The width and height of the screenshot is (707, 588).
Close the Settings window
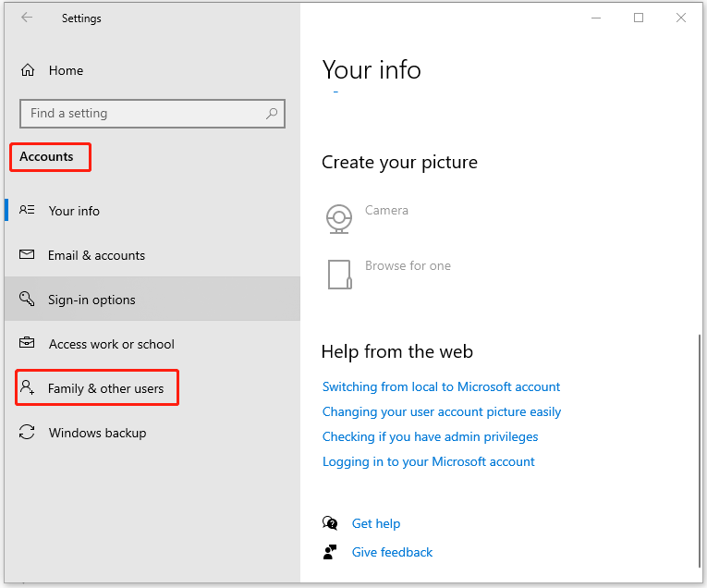[681, 18]
